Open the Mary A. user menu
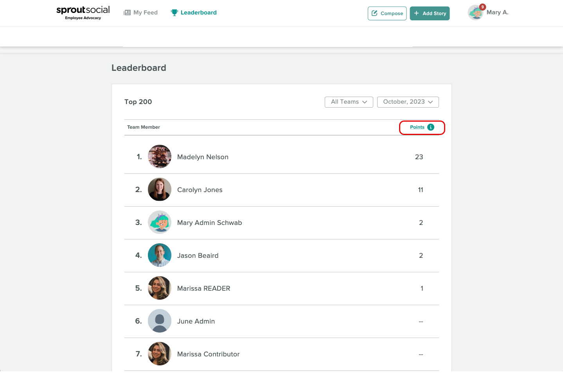This screenshot has width=563, height=392. pos(497,13)
